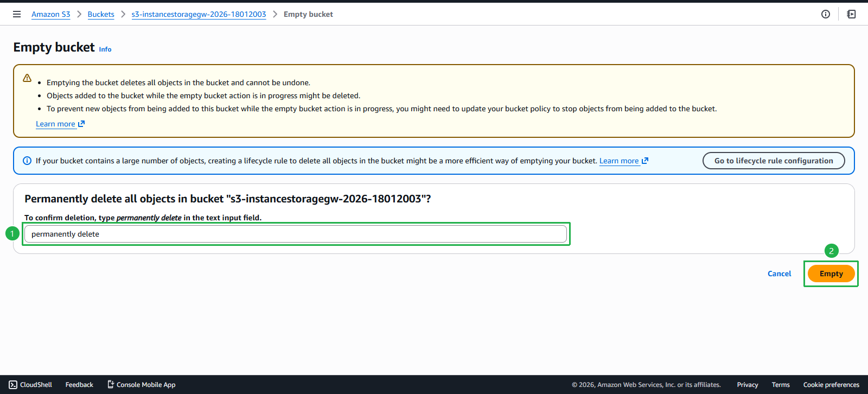The image size is (868, 394).
Task: Click the 'Permanently delete all objects in bucket' heading
Action: pyautogui.click(x=228, y=199)
